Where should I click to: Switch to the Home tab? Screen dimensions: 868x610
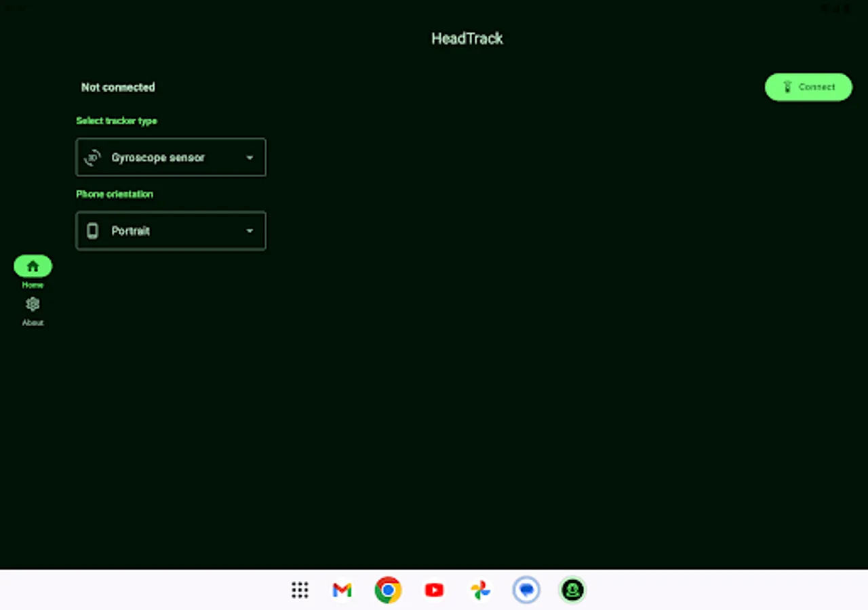click(33, 271)
